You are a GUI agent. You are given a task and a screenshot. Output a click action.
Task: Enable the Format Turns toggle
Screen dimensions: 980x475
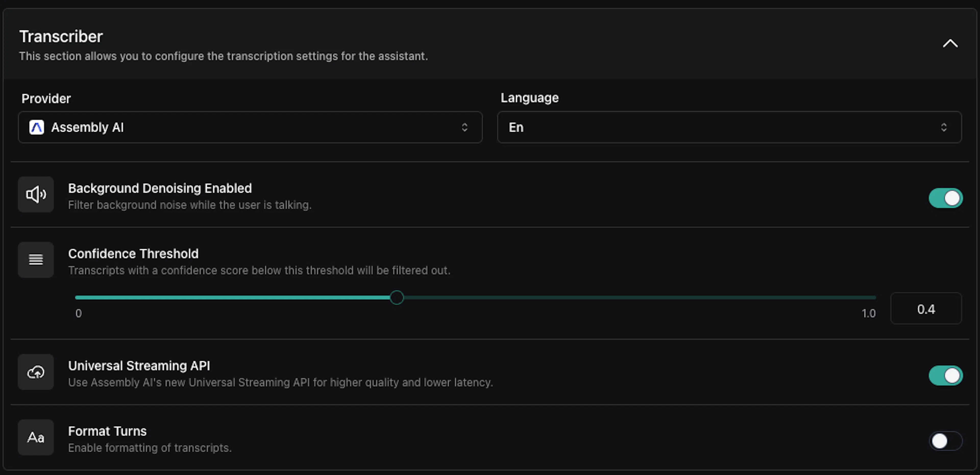pyautogui.click(x=945, y=441)
